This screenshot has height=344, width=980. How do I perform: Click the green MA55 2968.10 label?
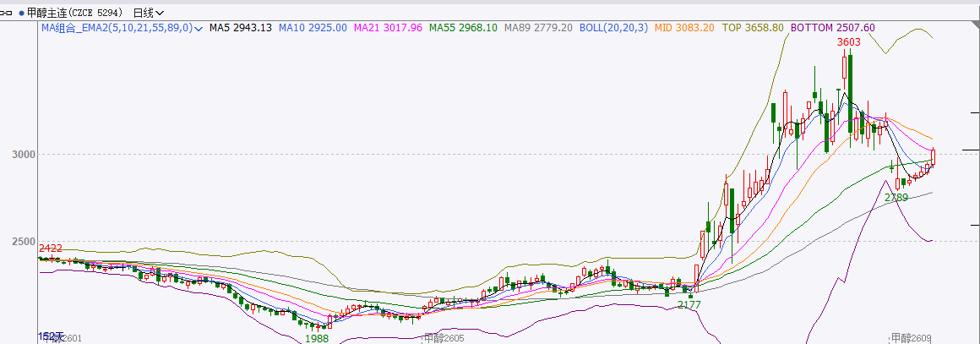[462, 28]
